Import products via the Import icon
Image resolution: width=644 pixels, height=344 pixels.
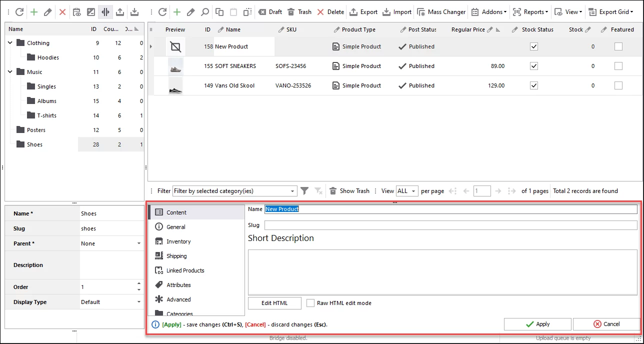[x=396, y=11]
